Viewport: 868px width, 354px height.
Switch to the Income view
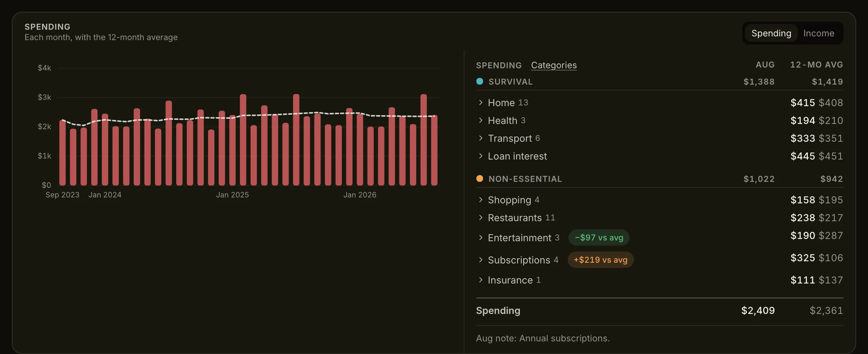[819, 33]
